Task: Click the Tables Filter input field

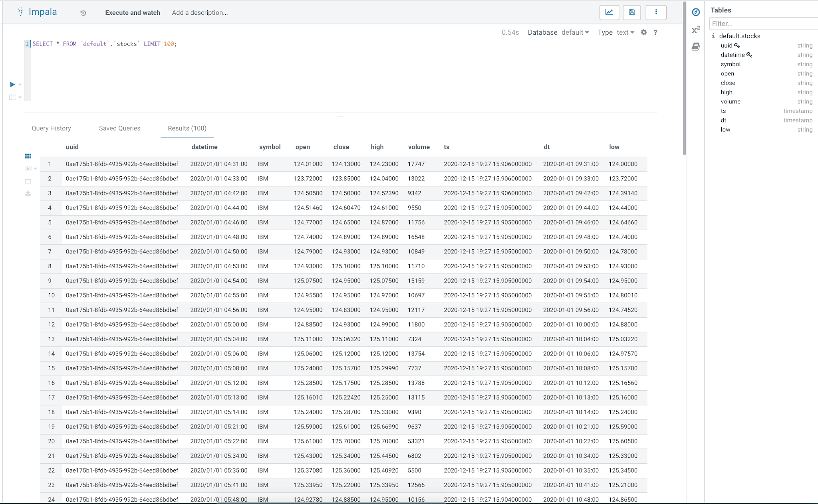Action: click(x=763, y=24)
